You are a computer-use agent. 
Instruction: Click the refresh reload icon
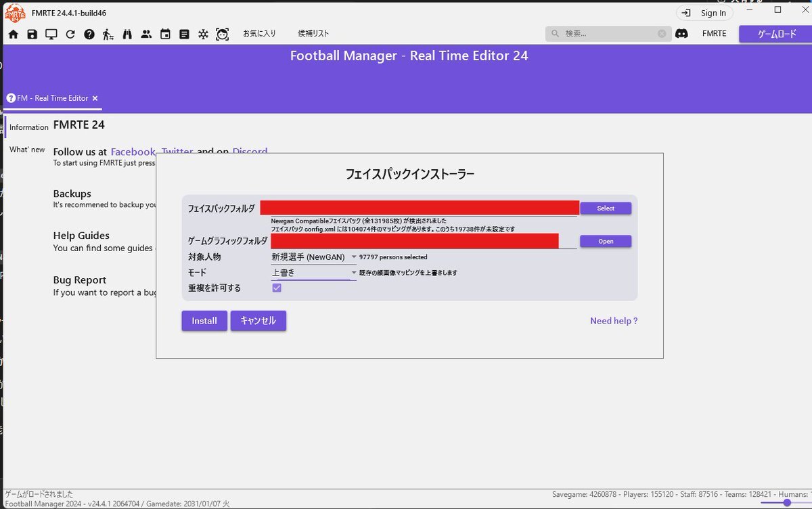(70, 34)
